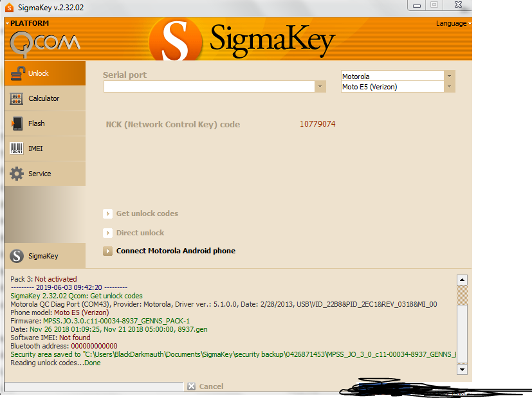This screenshot has height=398, width=532.
Task: Click inside the Serial port field
Action: [x=209, y=86]
